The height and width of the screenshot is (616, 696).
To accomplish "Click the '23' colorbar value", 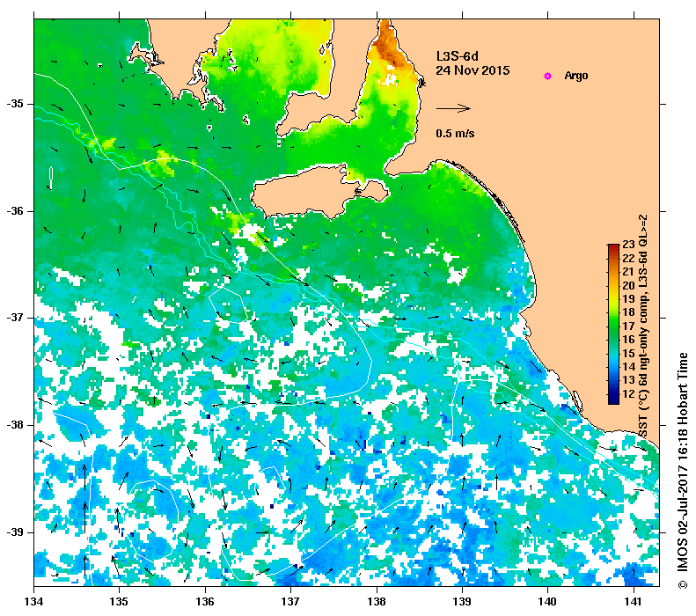I will click(628, 245).
